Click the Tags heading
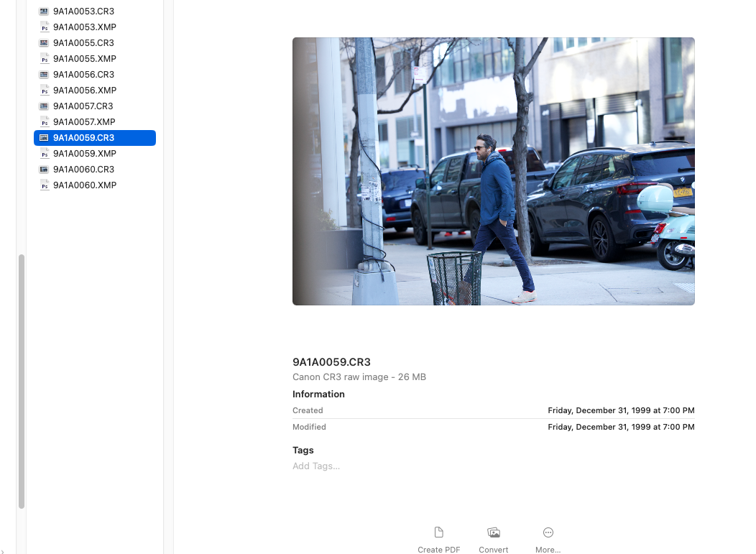Screen dimensions: 756x554 [303, 451]
